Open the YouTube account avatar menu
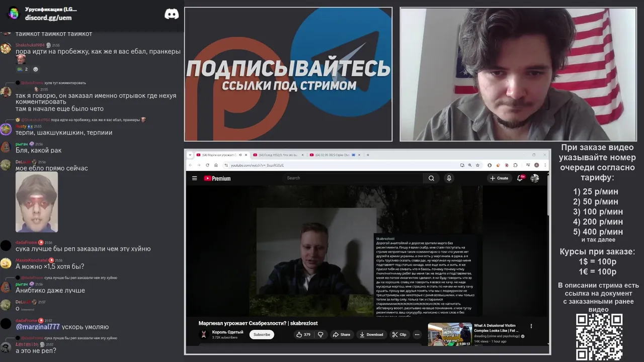 click(535, 178)
